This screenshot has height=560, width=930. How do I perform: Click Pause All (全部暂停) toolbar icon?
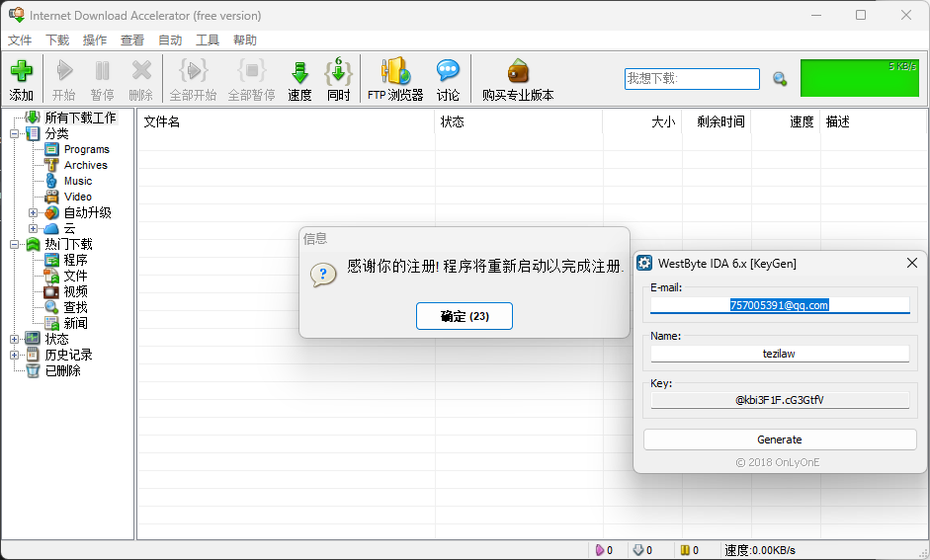click(251, 71)
